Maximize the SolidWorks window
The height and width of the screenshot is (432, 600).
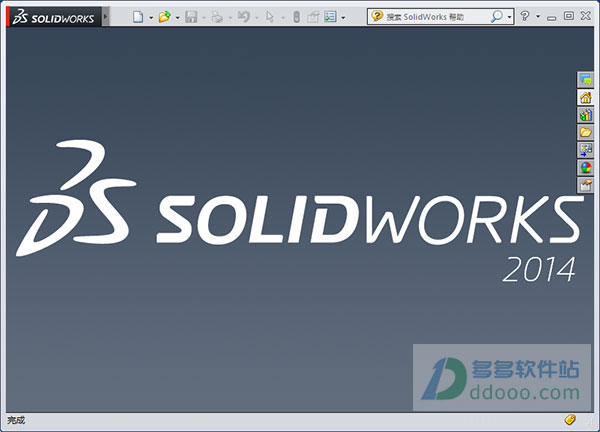[x=569, y=16]
